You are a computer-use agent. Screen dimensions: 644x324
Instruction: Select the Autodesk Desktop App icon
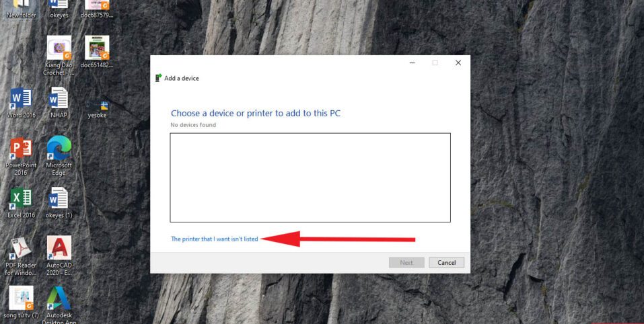59,305
